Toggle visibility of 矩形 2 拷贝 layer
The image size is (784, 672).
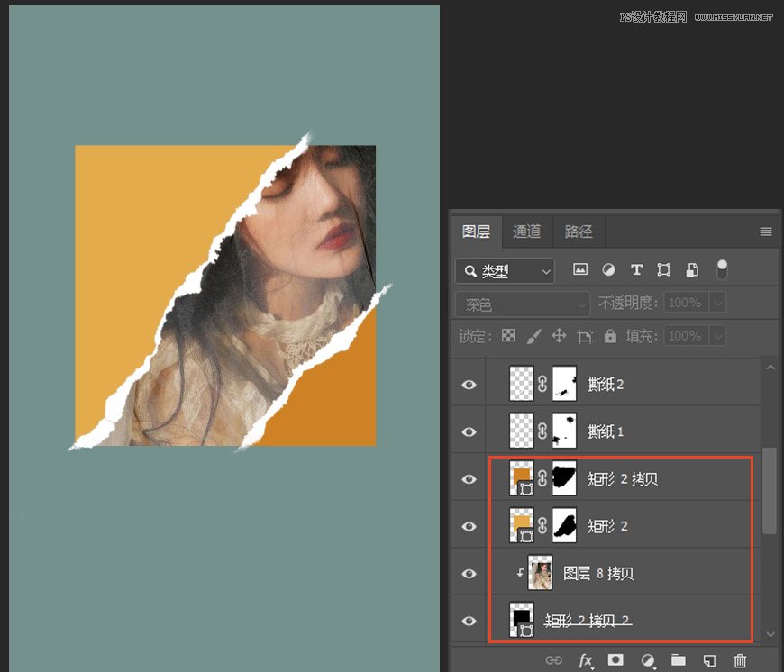[469, 478]
